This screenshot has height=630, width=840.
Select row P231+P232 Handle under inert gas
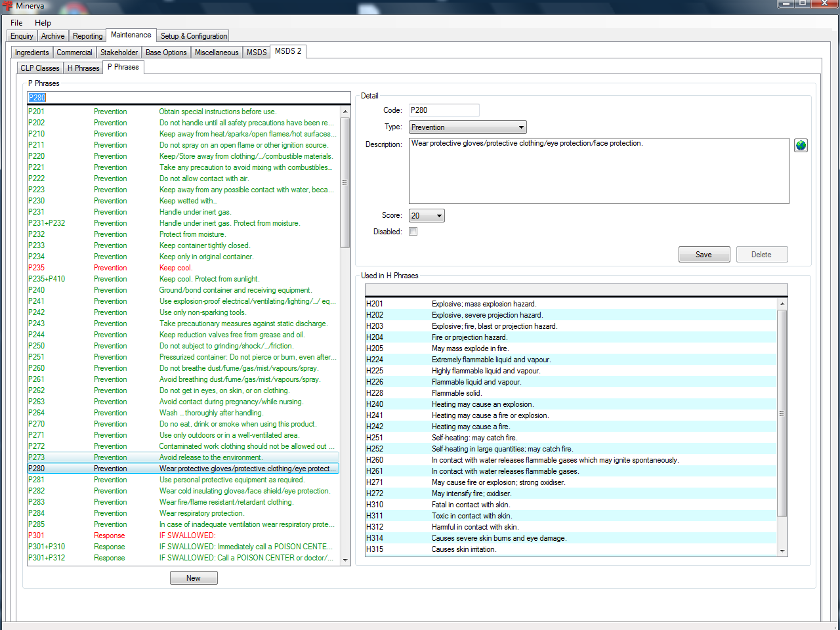pyautogui.click(x=182, y=223)
